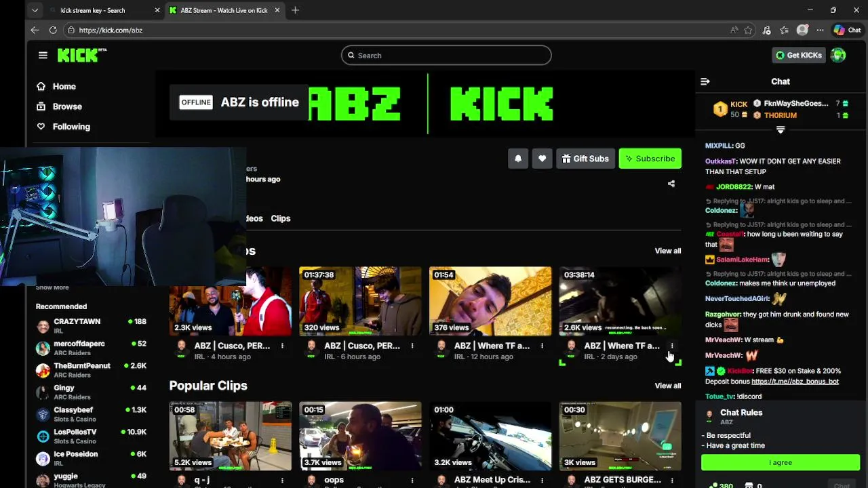The width and height of the screenshot is (868, 488).
Task: Open recommended channel TheBurntPeanut
Action: tap(91, 370)
